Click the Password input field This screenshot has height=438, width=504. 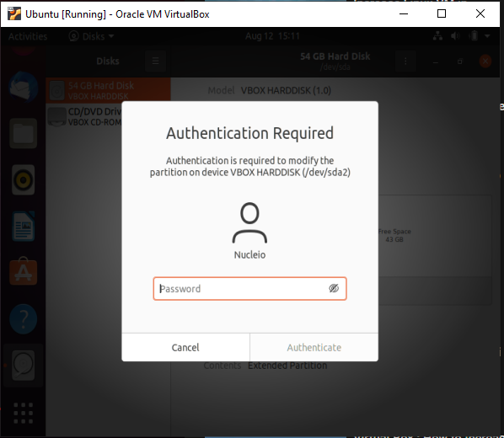point(249,289)
